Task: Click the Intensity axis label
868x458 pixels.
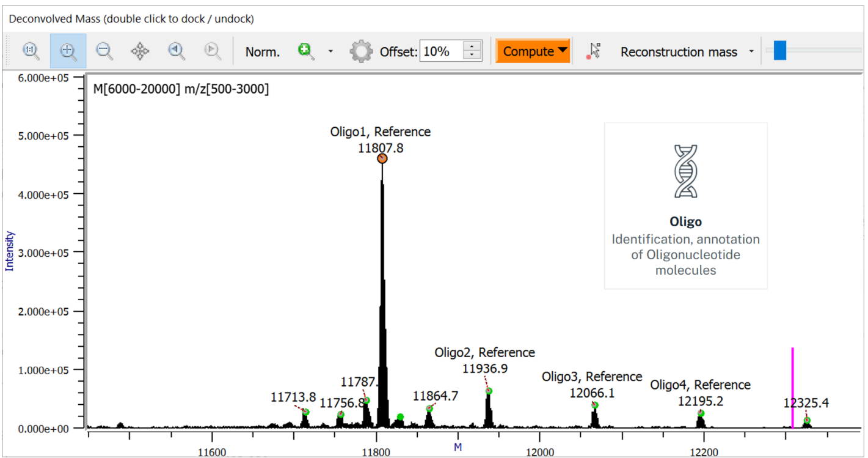Action: click(9, 251)
